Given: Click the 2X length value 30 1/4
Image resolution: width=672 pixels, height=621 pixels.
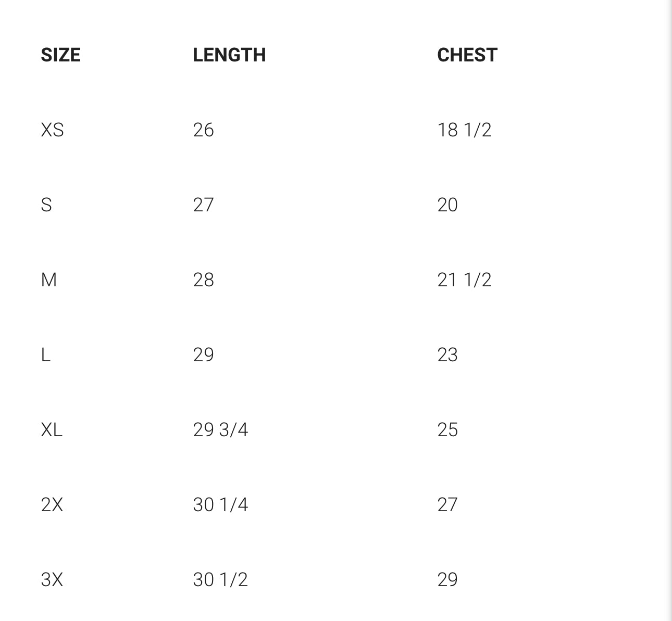Looking at the screenshot, I should [x=220, y=504].
